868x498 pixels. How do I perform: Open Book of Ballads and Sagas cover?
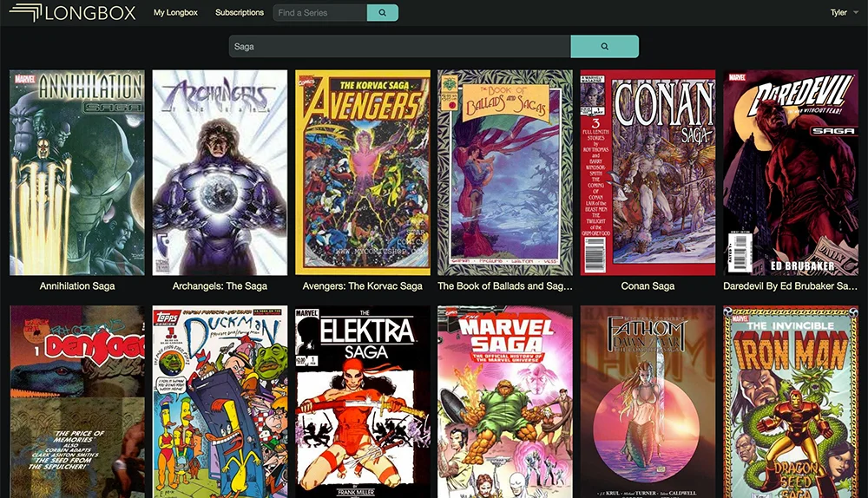[x=505, y=173]
